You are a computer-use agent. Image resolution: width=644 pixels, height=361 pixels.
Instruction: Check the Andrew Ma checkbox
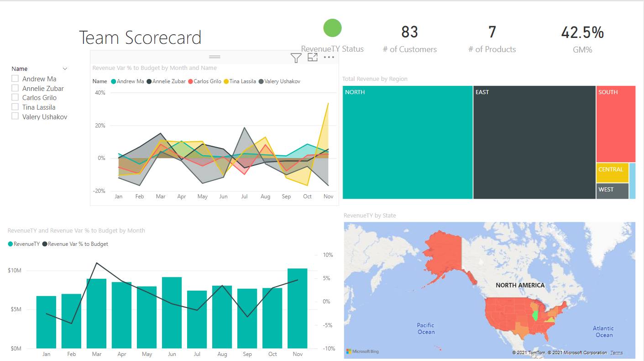[x=15, y=79]
